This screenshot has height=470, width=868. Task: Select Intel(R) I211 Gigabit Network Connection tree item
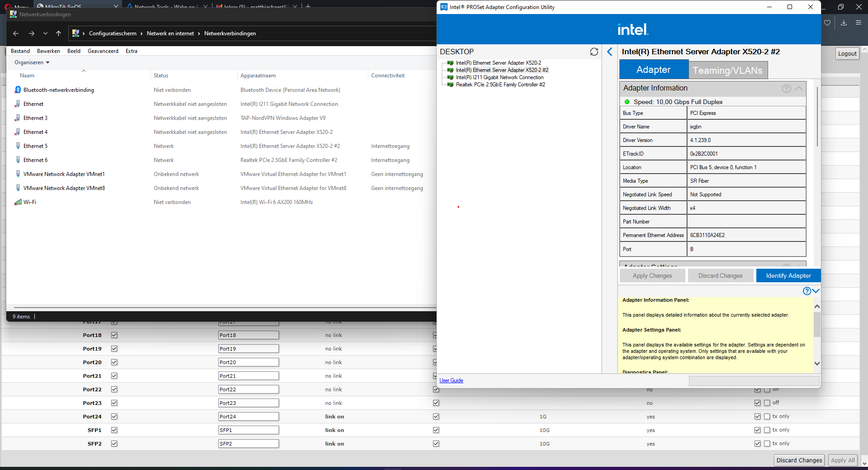point(500,77)
